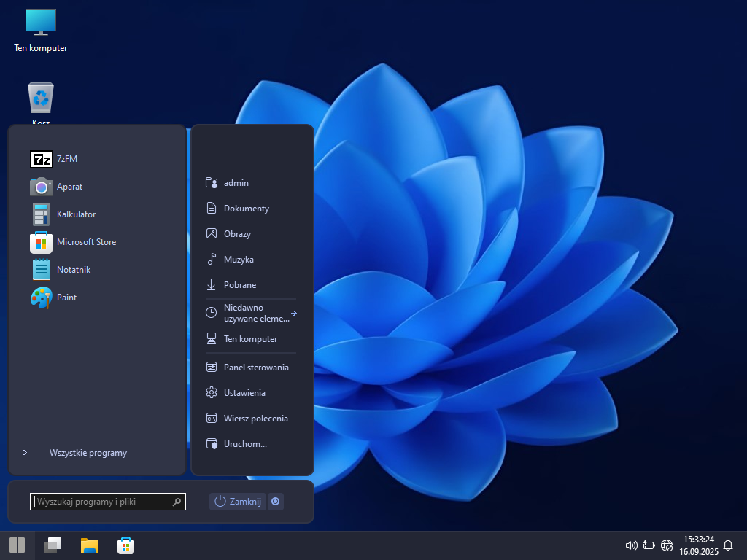Launch Microsoft Store from pinned list
Image resolution: width=747 pixels, height=560 pixels.
pos(42,242)
